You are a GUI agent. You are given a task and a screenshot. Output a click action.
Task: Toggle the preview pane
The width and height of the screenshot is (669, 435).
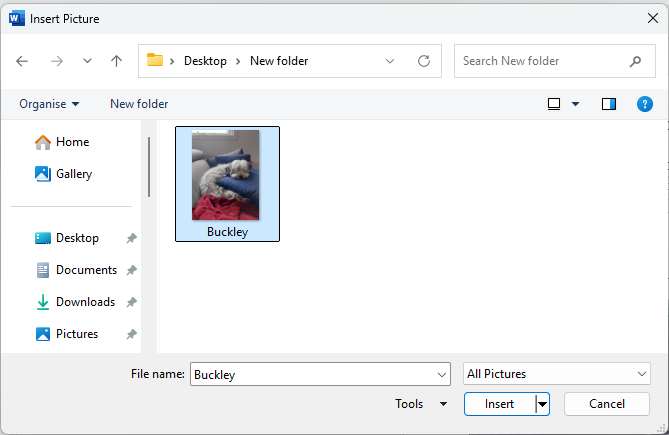coord(609,104)
